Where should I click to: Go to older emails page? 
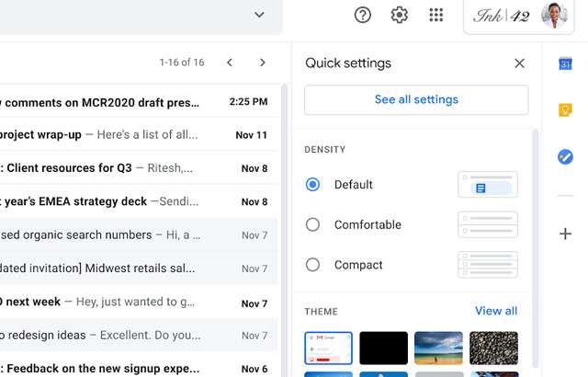[263, 63]
